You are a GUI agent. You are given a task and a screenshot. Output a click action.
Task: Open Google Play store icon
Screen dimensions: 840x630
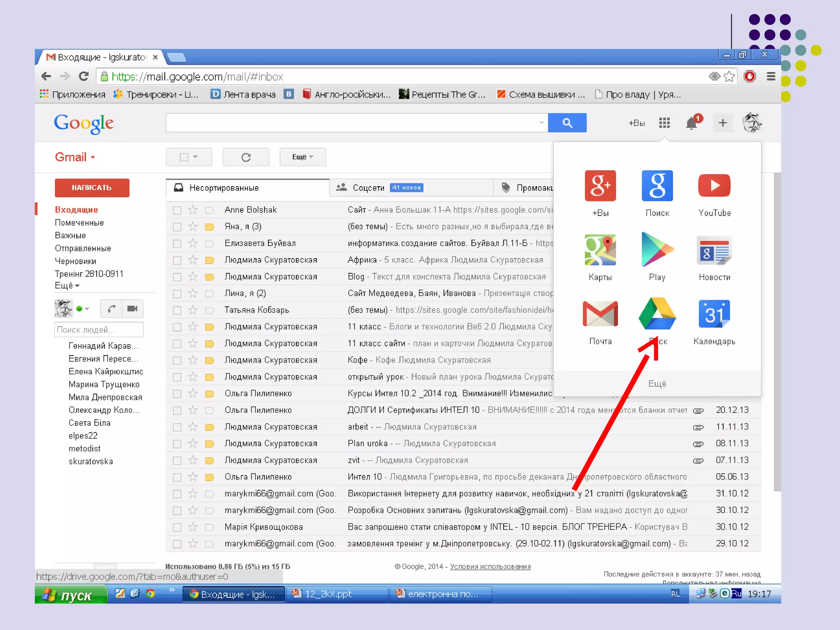pos(657,250)
